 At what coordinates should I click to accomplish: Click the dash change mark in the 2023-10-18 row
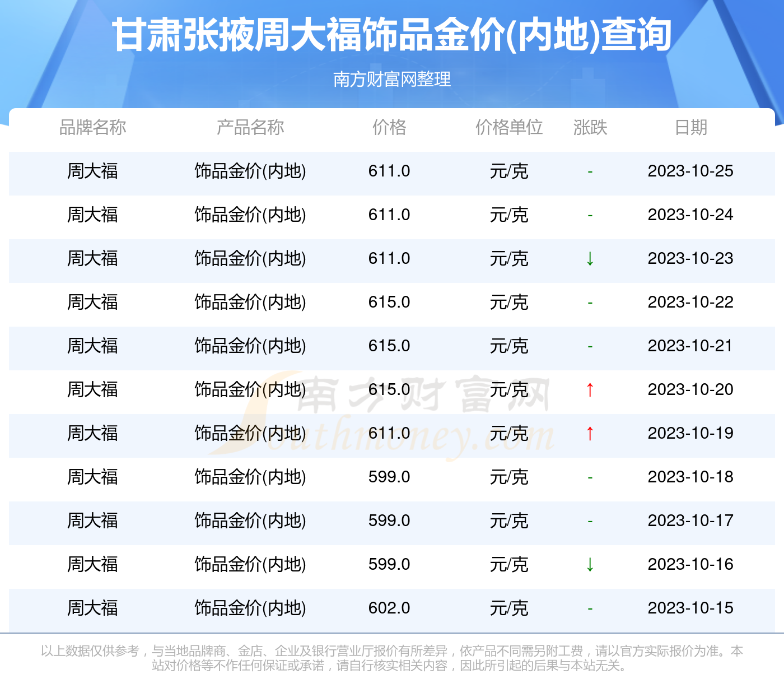[x=590, y=477]
